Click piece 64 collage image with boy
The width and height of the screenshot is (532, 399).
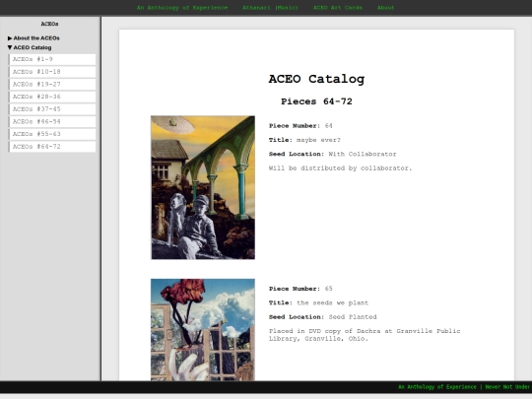click(203, 187)
